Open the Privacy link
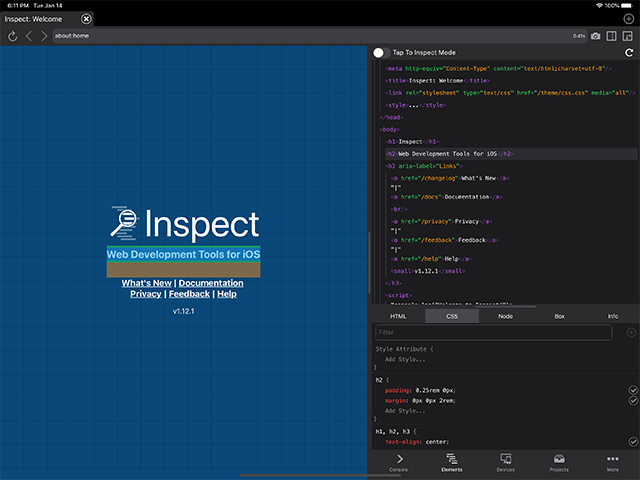This screenshot has width=640, height=480. coord(146,294)
